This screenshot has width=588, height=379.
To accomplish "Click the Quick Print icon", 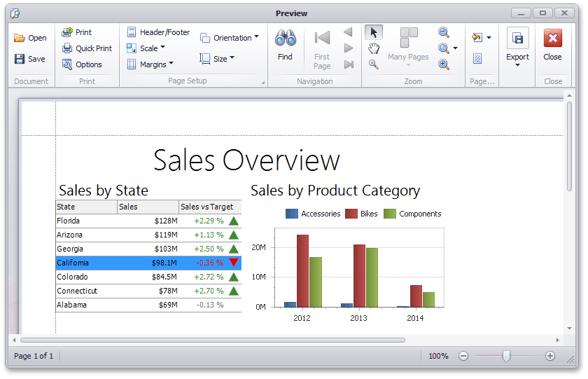I will pos(67,48).
